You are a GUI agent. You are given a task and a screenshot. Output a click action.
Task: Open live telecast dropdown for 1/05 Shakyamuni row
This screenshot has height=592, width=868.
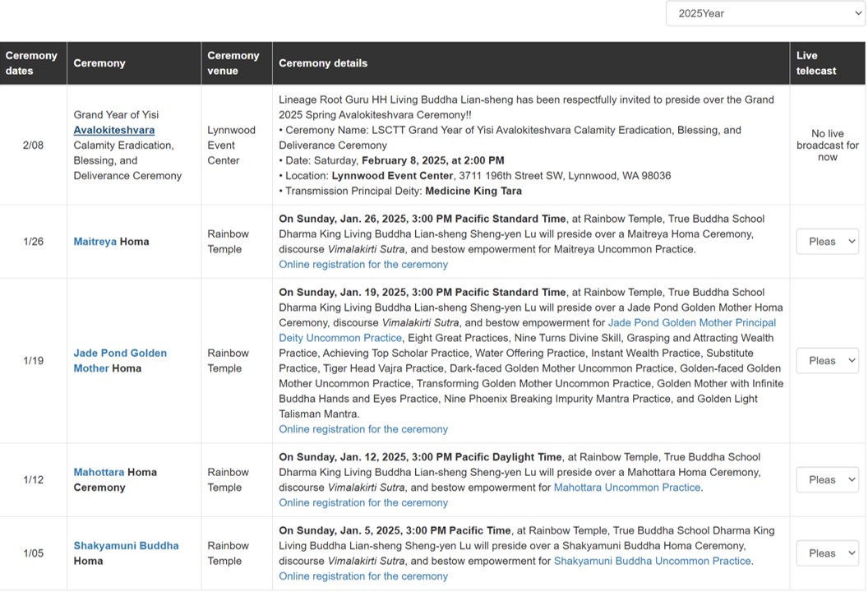coord(827,553)
